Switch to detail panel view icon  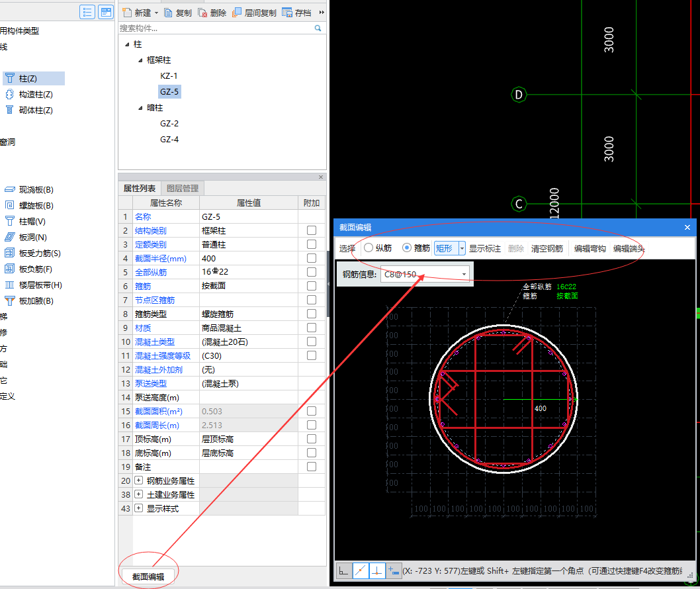tap(106, 12)
